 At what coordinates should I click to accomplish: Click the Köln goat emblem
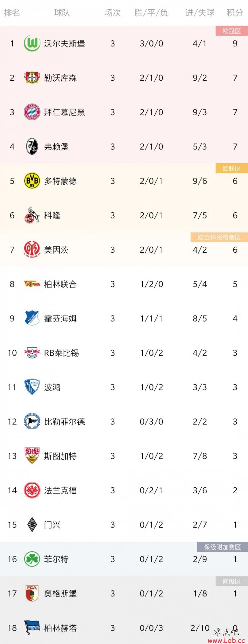pyautogui.click(x=32, y=215)
